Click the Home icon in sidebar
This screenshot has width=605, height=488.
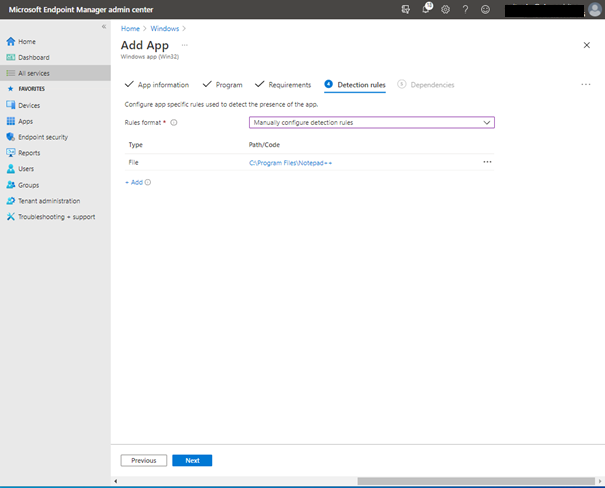coord(11,41)
